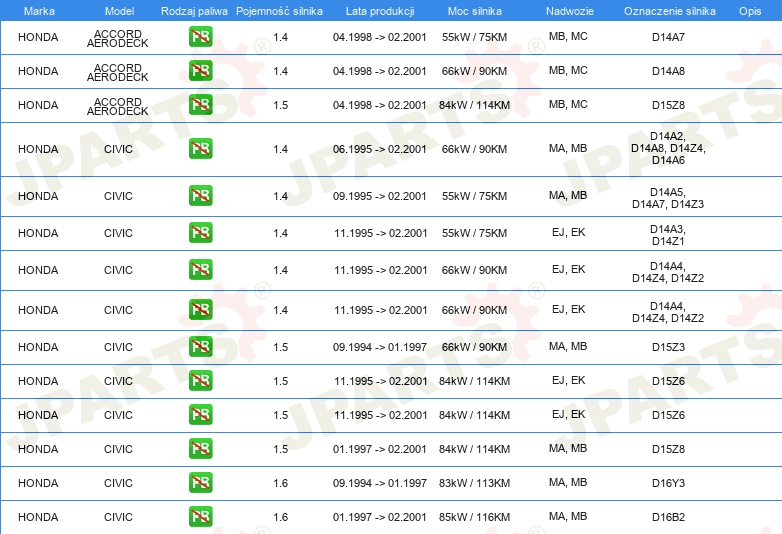782x534 pixels.
Task: Click HONDA in the D16Y3 row
Action: point(38,483)
